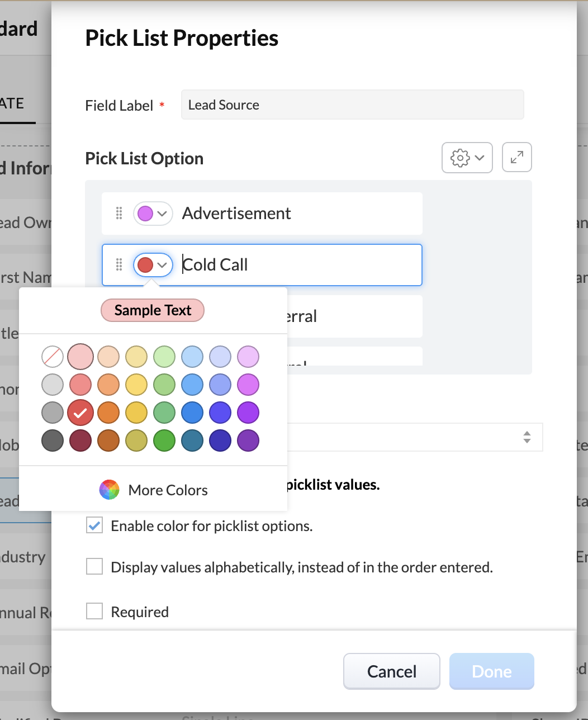Grab the drag handle beside Advertisement
Image resolution: width=588 pixels, height=720 pixels.
[118, 214]
